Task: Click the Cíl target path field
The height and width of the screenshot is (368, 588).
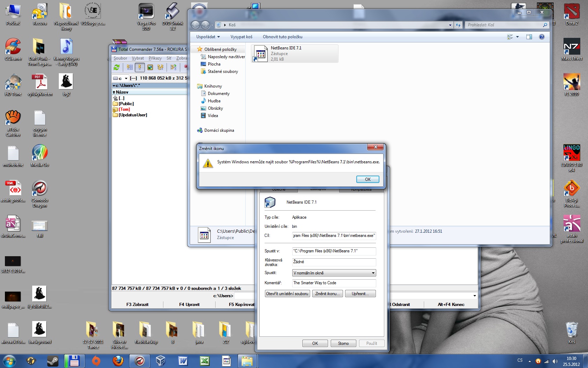Action: point(334,236)
